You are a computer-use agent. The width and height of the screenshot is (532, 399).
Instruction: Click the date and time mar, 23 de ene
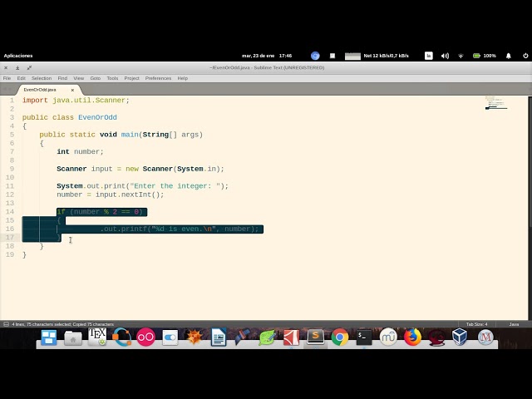pos(267,56)
